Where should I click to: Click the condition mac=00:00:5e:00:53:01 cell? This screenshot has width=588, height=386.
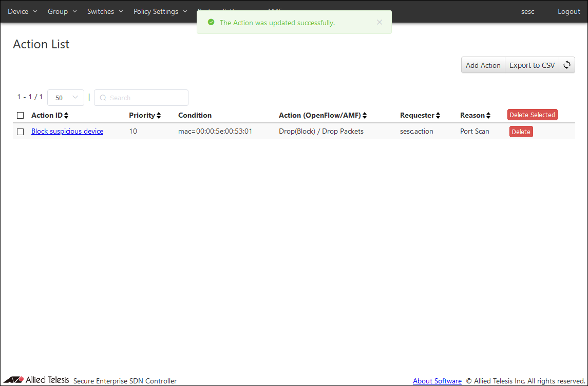click(x=215, y=131)
